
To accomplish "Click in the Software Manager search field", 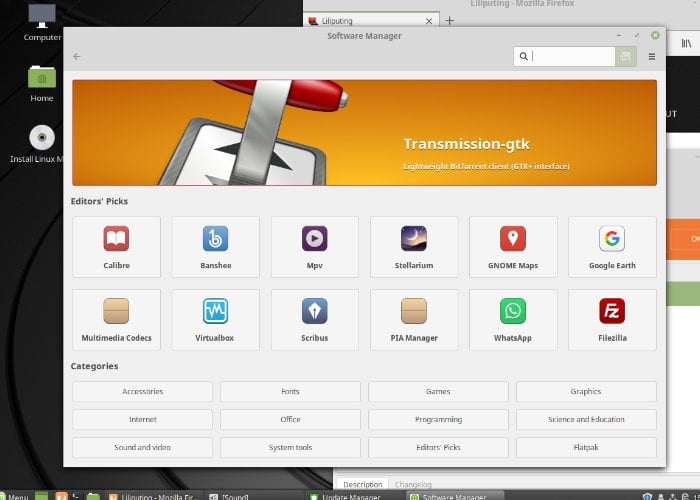I will click(564, 56).
